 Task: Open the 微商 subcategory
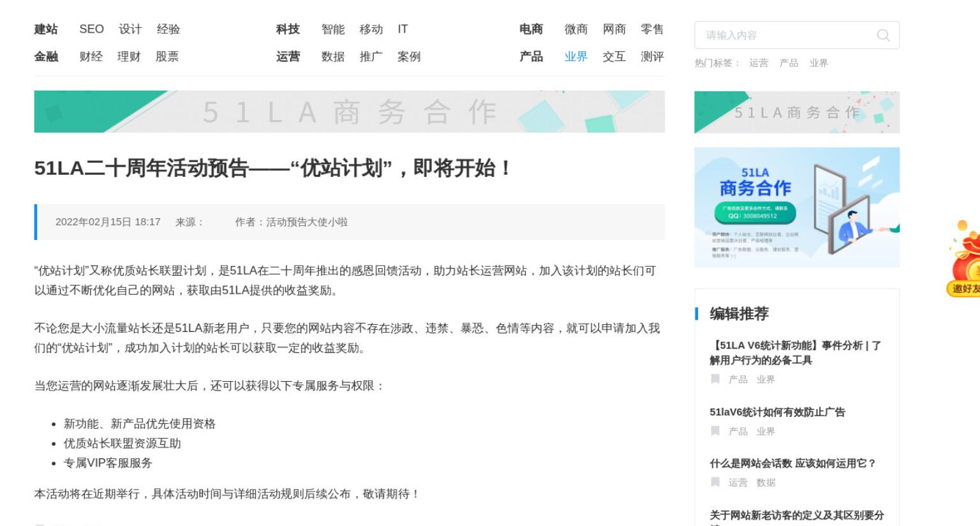tap(576, 29)
